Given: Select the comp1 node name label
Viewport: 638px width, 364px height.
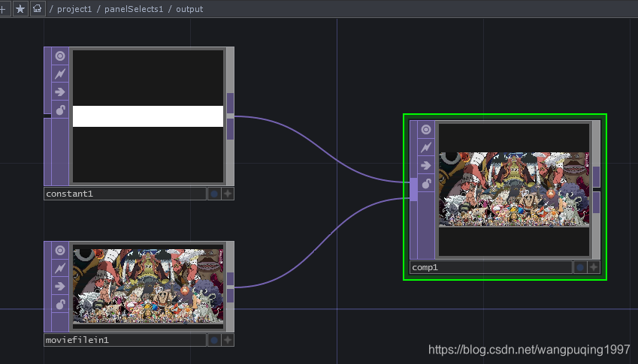Looking at the screenshot, I should (491, 267).
